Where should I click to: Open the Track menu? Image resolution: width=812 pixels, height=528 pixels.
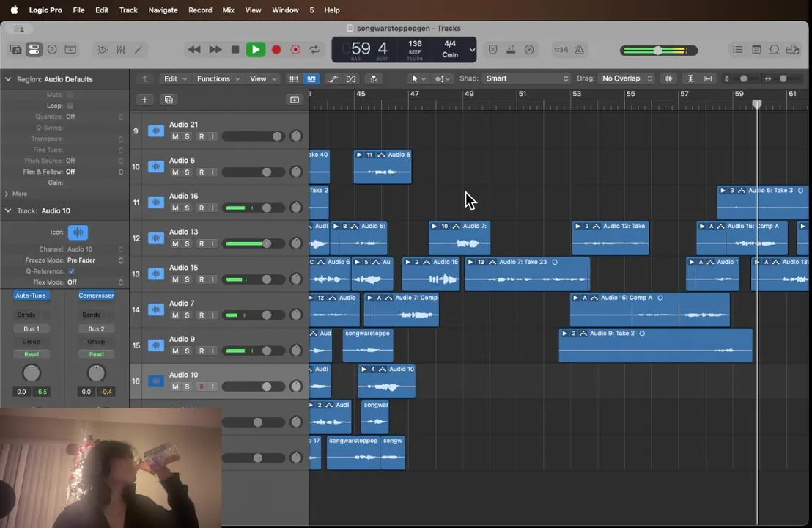[x=128, y=10]
